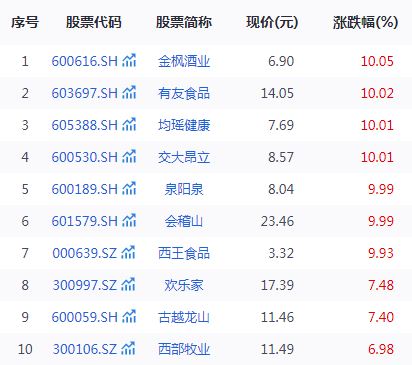Select price value 14.05

pyautogui.click(x=277, y=93)
